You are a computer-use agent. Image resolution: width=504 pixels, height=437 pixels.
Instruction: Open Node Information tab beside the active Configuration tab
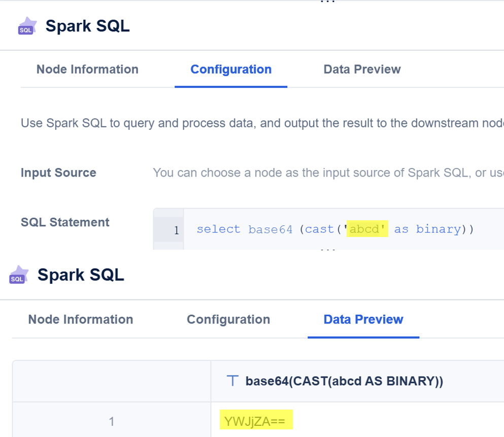pos(87,70)
